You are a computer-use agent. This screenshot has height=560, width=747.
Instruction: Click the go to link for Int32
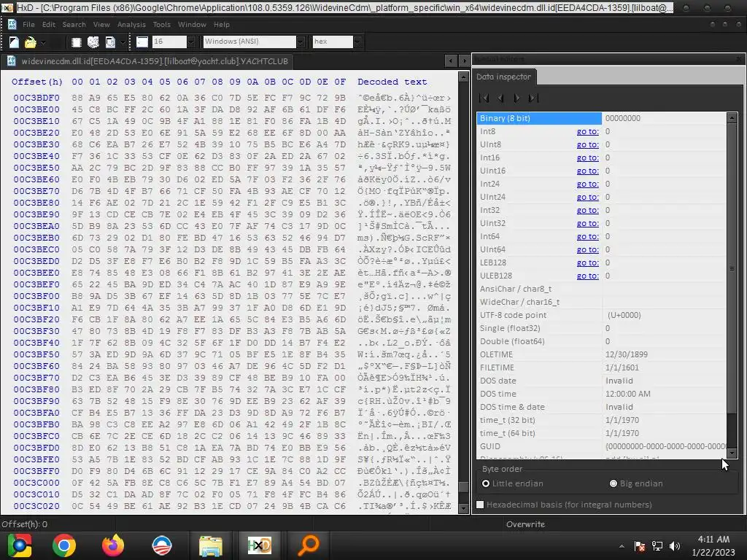pyautogui.click(x=587, y=210)
